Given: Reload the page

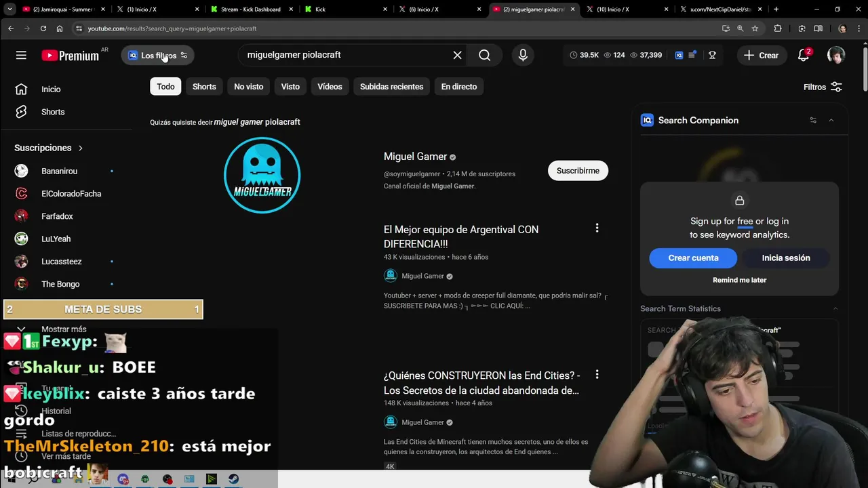Looking at the screenshot, I should click(43, 28).
